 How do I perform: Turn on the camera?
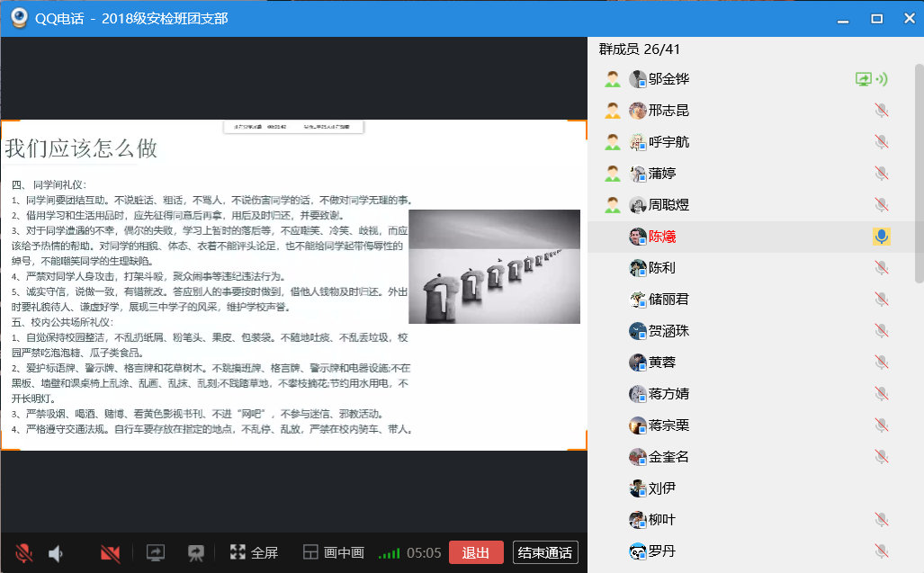tap(110, 553)
